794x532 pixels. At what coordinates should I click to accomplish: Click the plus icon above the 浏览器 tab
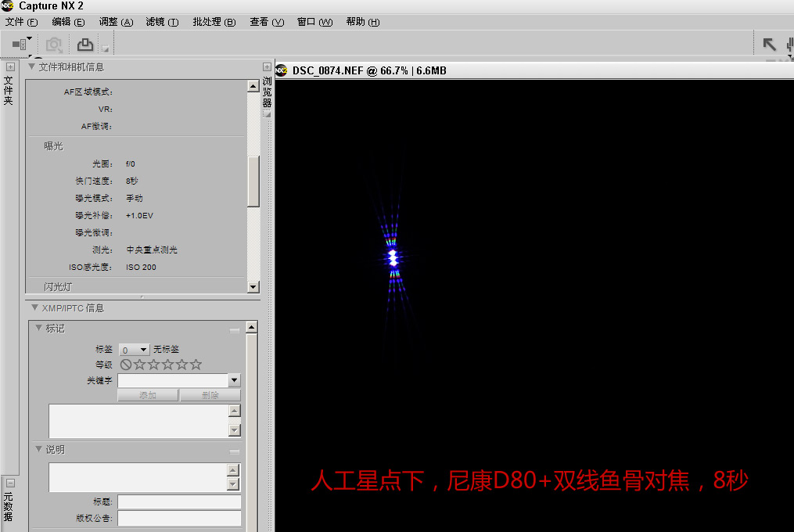click(267, 67)
